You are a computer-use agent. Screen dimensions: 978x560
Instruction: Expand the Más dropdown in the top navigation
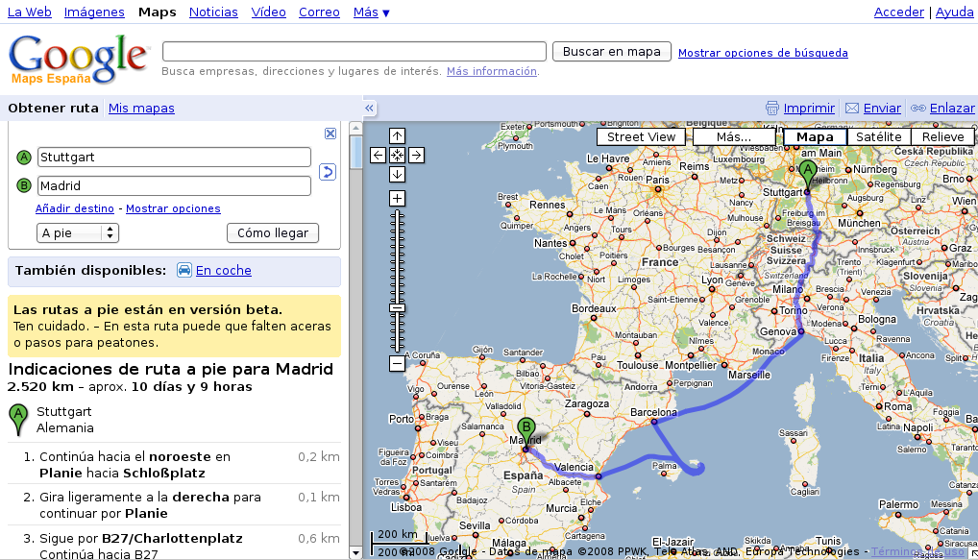[x=371, y=12]
